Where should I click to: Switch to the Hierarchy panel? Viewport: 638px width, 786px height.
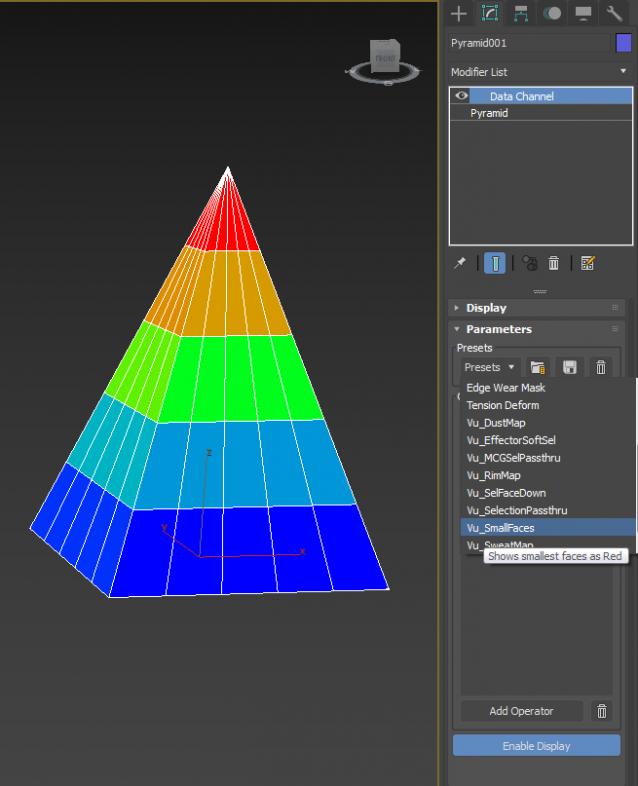(x=521, y=13)
